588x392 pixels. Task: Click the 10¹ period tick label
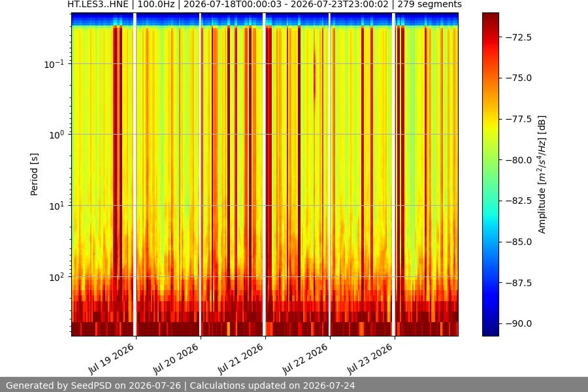click(56, 206)
